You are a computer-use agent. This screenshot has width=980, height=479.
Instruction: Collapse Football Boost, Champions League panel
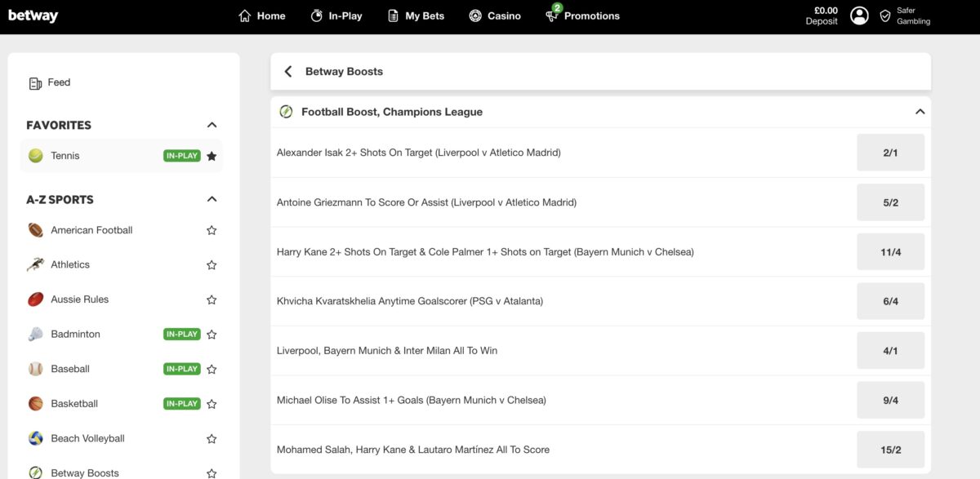(x=920, y=112)
